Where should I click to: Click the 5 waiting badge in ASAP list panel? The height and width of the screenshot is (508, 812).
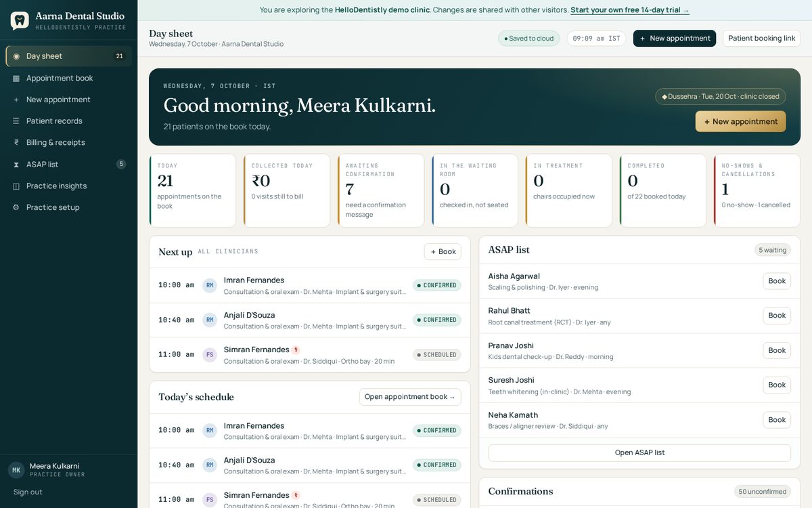773,250
